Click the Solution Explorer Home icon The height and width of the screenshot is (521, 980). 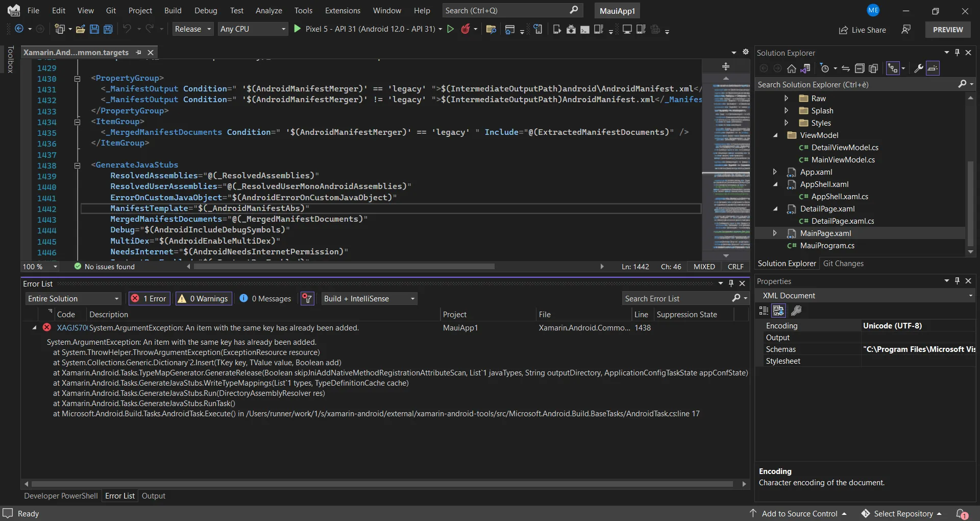pos(791,68)
